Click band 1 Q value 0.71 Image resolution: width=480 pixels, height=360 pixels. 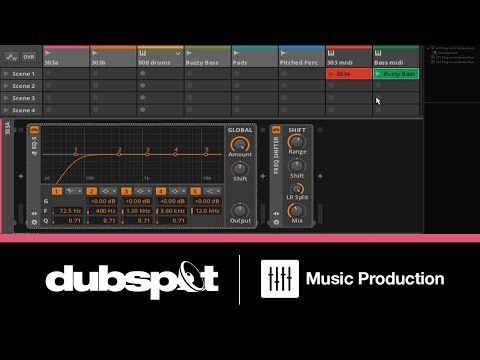[67, 221]
